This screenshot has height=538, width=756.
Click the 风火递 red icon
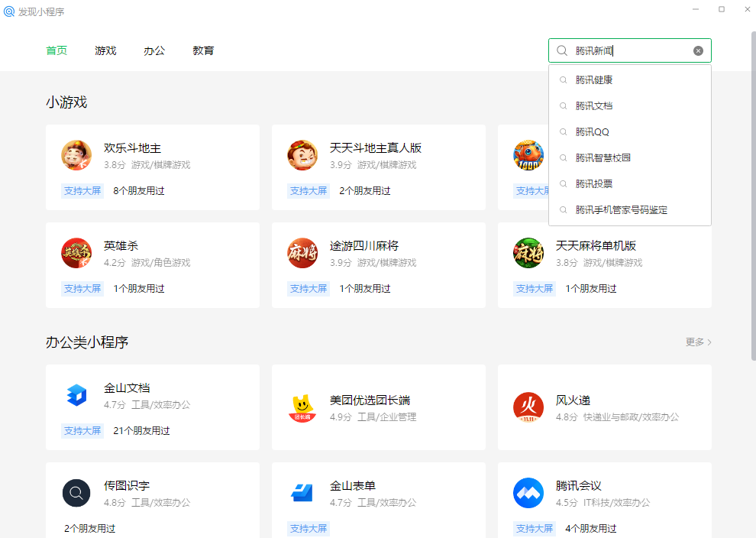[528, 407]
